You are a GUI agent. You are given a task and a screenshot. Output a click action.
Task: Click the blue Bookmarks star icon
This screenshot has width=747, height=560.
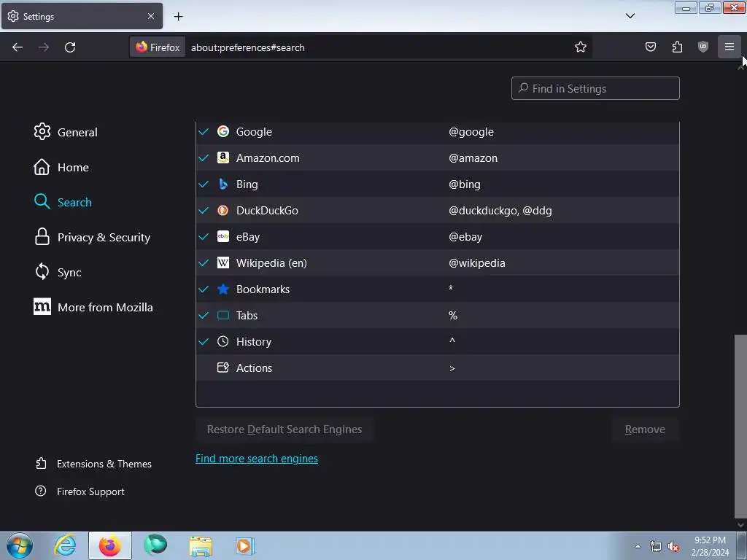tap(223, 289)
